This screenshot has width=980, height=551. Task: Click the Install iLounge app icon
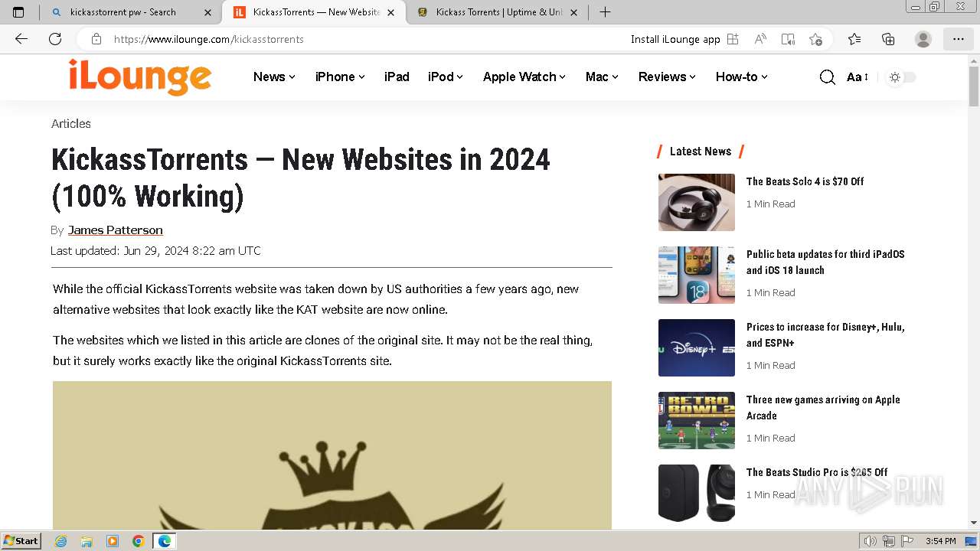click(x=733, y=39)
